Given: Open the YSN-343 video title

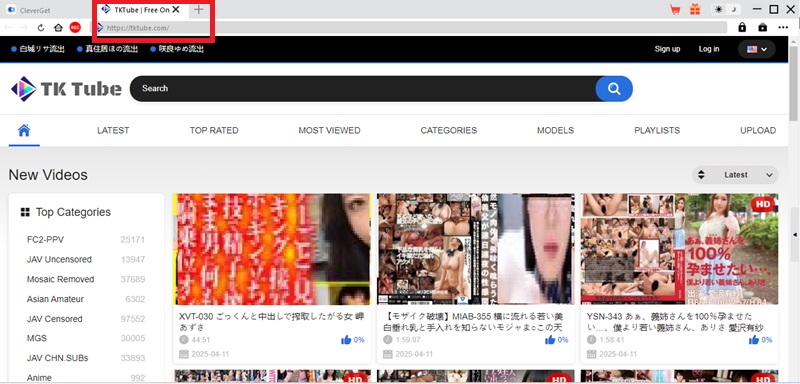Looking at the screenshot, I should (675, 321).
